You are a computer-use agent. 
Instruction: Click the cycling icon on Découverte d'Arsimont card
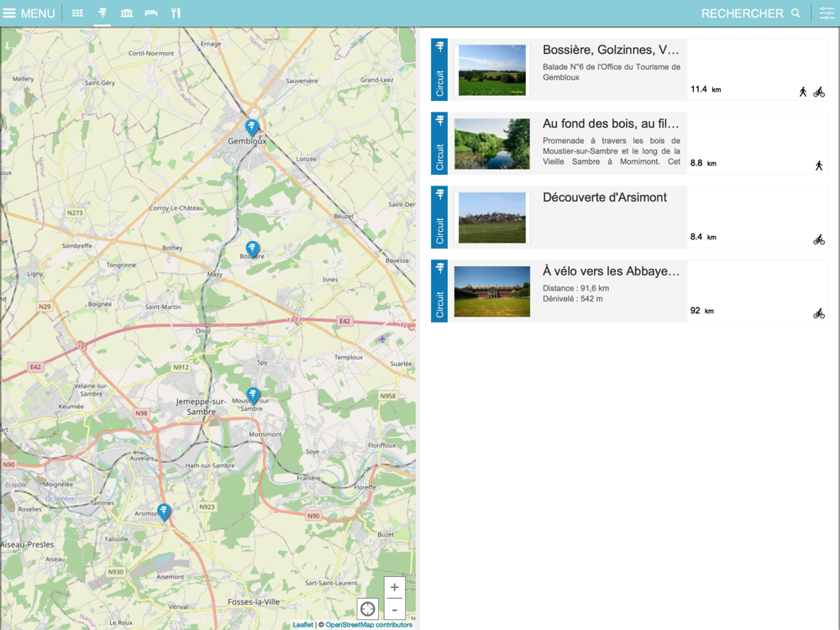(x=818, y=239)
